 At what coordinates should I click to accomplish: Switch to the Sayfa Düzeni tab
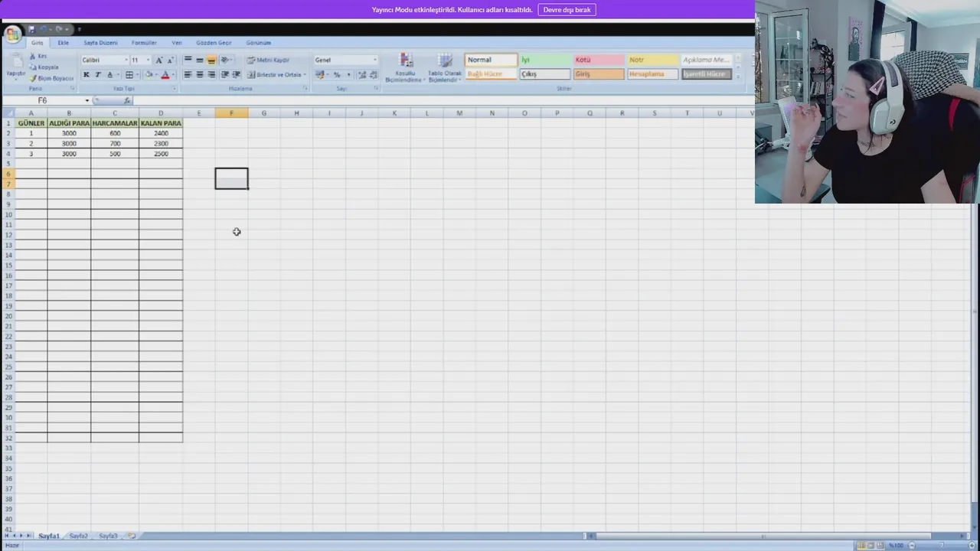pyautogui.click(x=100, y=43)
